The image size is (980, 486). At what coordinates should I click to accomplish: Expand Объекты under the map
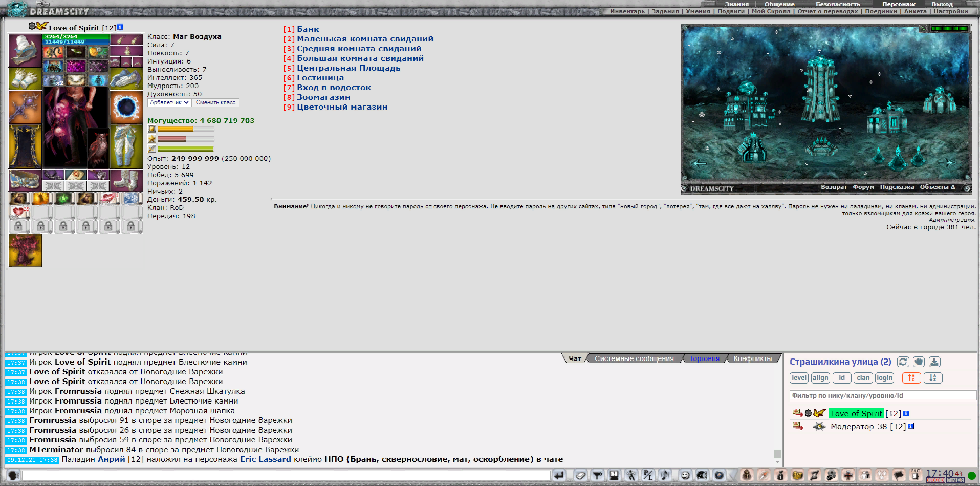[937, 187]
